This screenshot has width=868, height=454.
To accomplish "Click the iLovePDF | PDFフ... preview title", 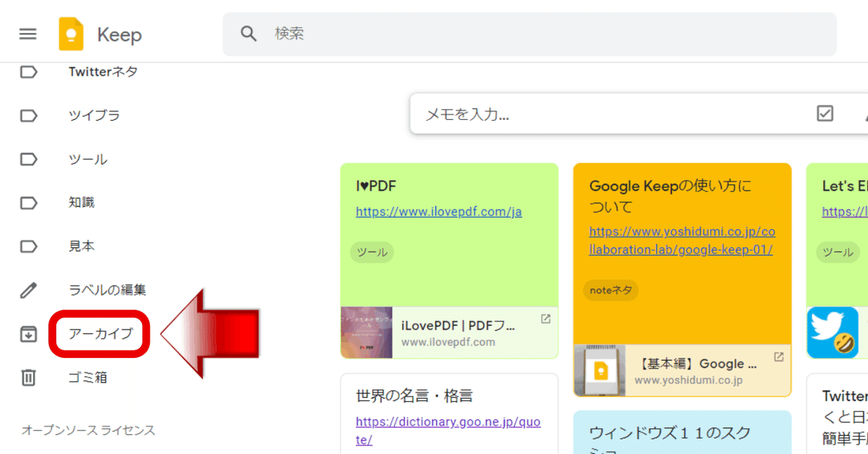I will (x=459, y=325).
